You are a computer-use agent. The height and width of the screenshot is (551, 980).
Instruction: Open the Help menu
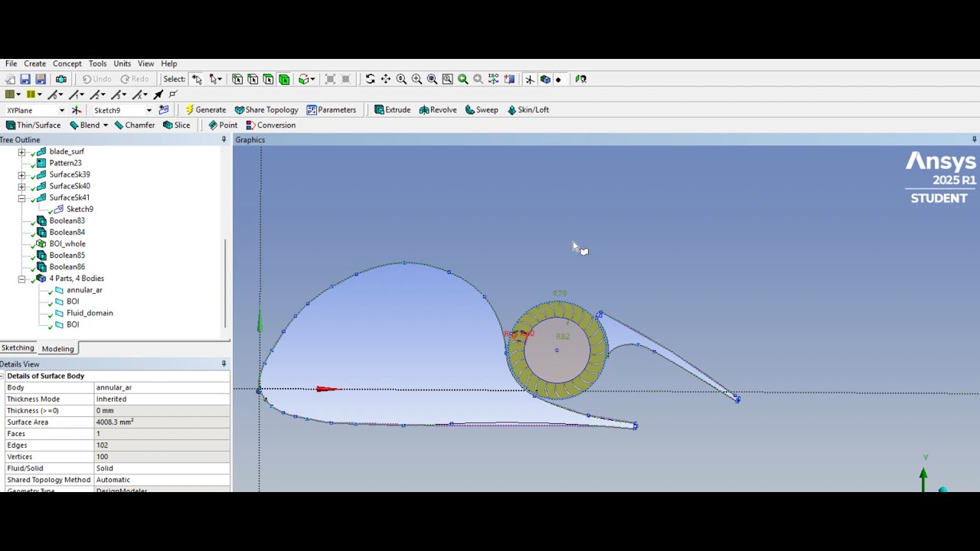pos(168,64)
